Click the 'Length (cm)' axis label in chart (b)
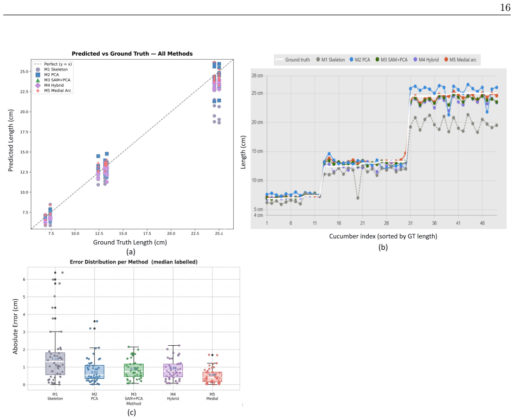 (243, 152)
